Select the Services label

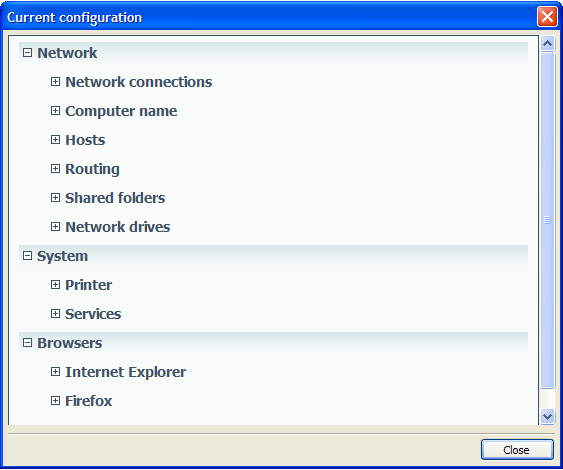coord(93,314)
